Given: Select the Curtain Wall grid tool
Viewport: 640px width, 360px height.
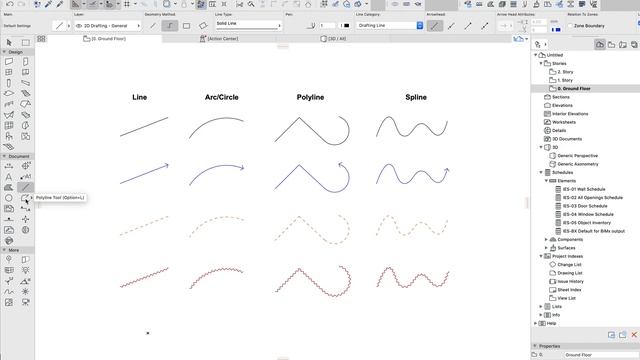Looking at the screenshot, I should click(x=9, y=126).
